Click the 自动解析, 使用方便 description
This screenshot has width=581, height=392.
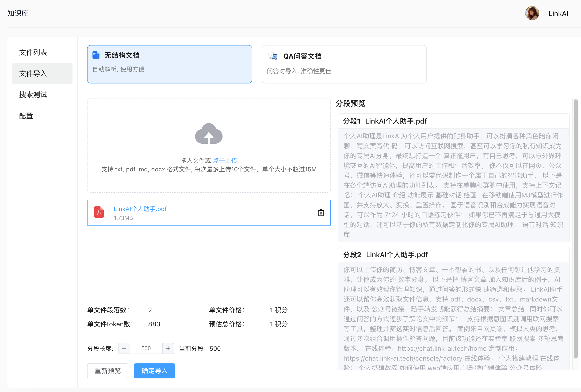tap(118, 69)
